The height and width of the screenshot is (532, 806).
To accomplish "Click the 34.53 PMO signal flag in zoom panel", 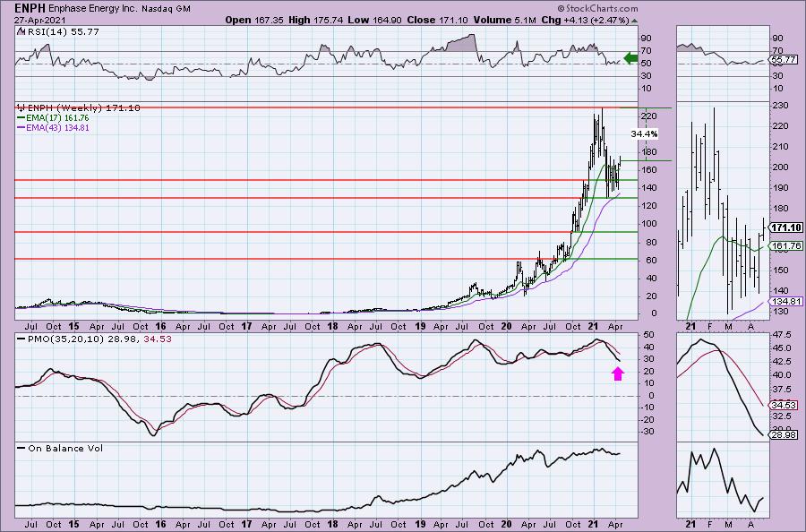I will point(784,406).
